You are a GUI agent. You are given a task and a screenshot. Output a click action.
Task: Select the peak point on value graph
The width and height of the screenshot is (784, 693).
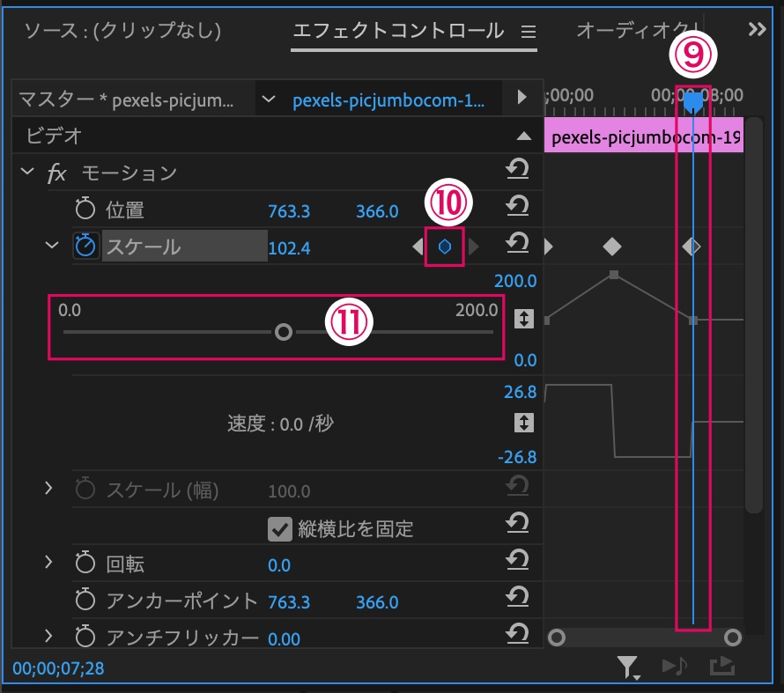click(614, 275)
